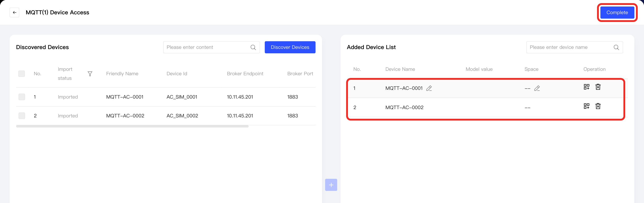Click the Device Id column header
The image size is (644, 203).
177,74
